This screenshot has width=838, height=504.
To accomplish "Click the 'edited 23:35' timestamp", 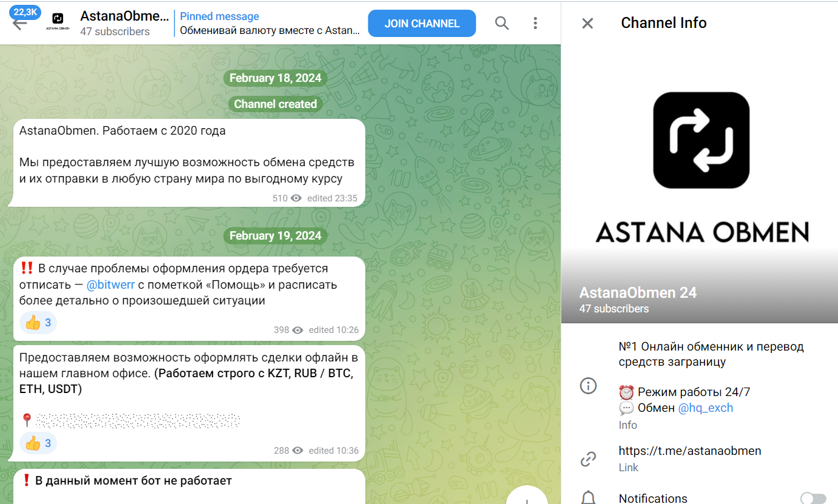I will tap(332, 198).
